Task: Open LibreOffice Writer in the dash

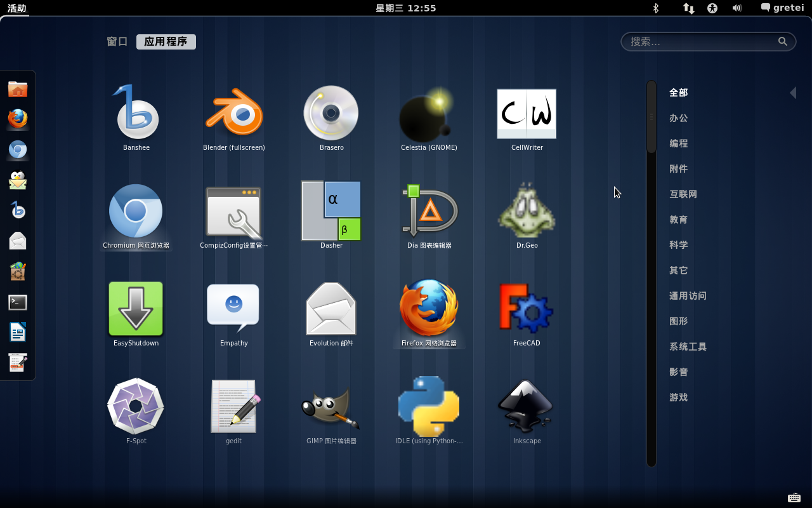Action: 18,332
